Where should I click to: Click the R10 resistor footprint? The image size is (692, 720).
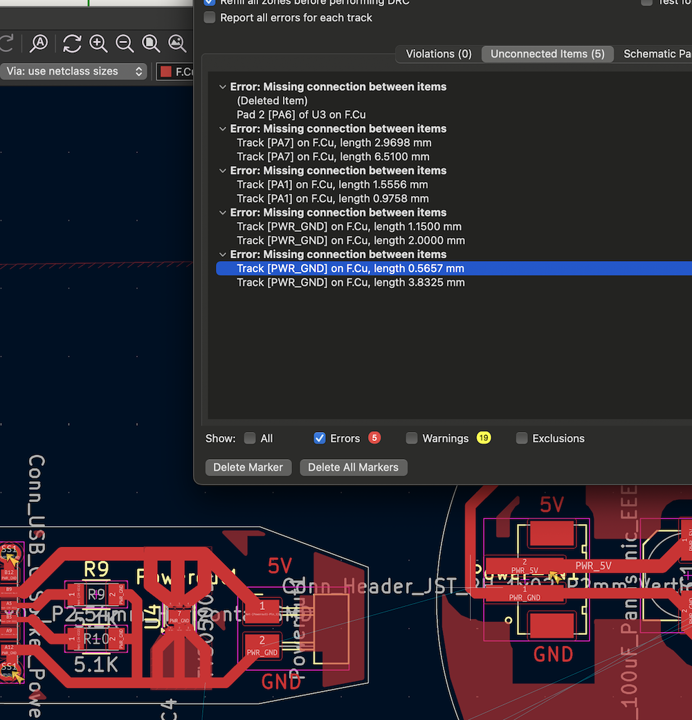pos(96,639)
